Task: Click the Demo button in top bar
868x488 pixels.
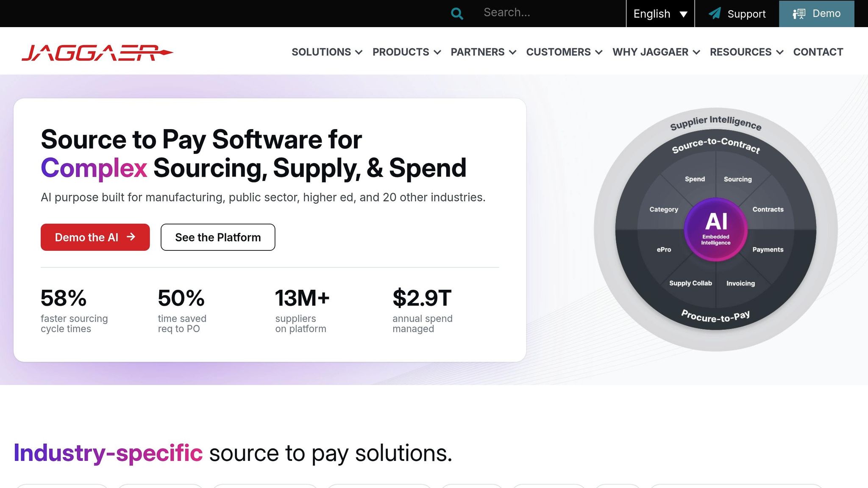Action: (x=817, y=14)
